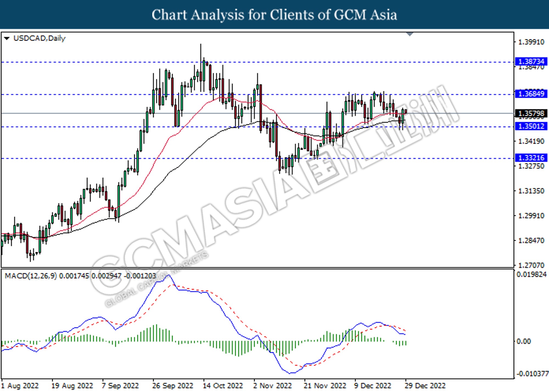
Task: Select the 1.38734 price level label
Action: [x=531, y=61]
